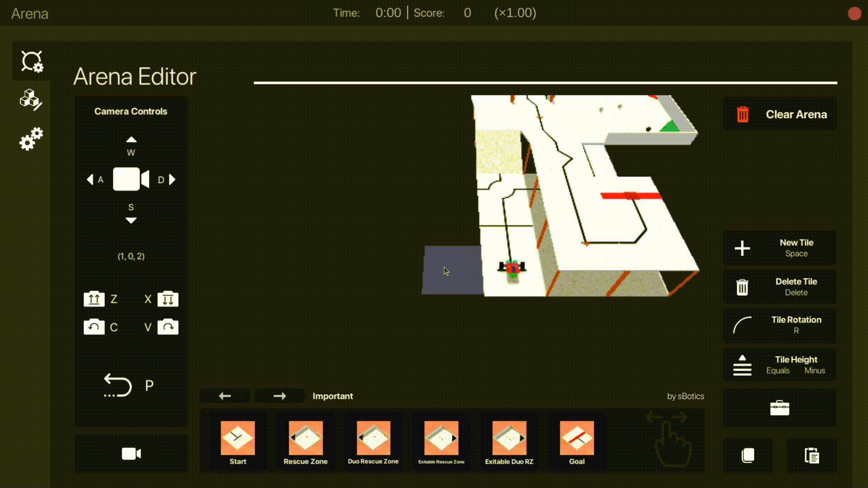Move the camera forward with W arrow

[131, 140]
